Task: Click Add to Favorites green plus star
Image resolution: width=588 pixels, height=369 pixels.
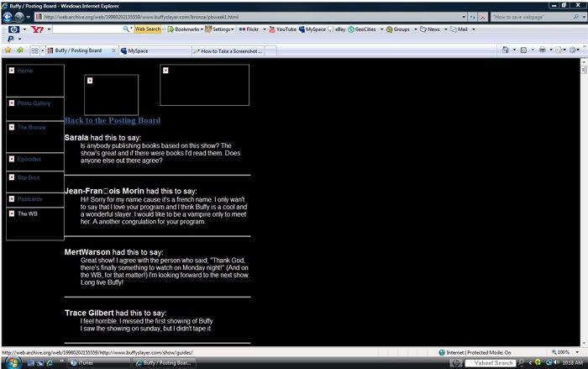Action: [20, 50]
